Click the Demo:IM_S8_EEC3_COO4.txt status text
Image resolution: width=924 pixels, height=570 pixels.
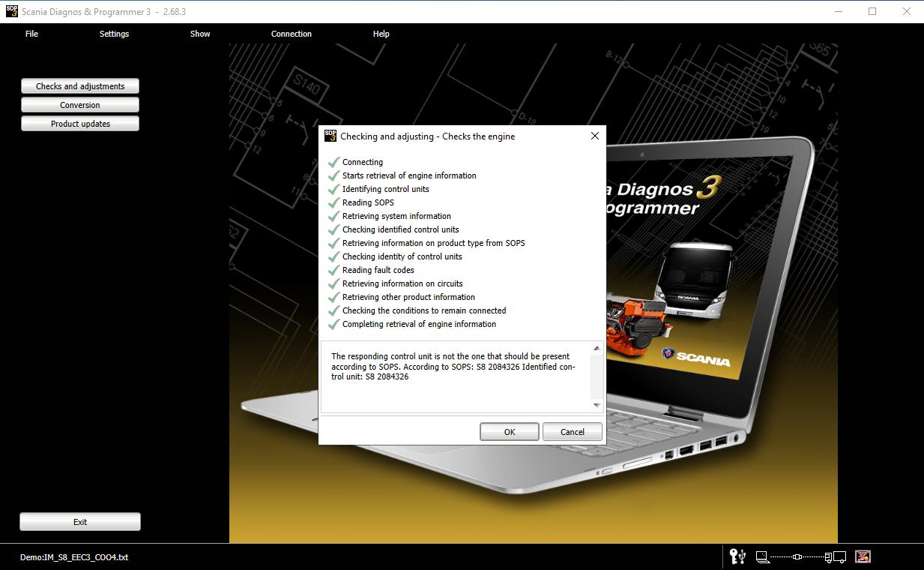(x=74, y=557)
